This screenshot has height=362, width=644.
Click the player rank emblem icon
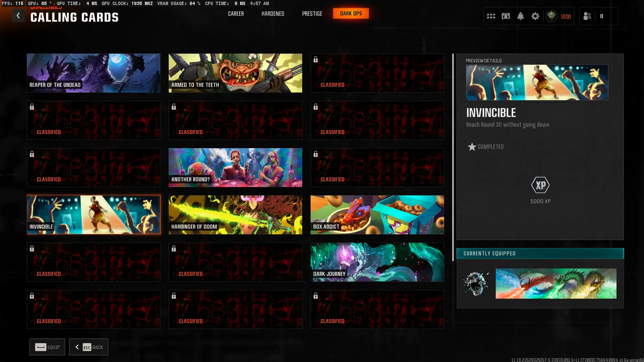click(551, 16)
